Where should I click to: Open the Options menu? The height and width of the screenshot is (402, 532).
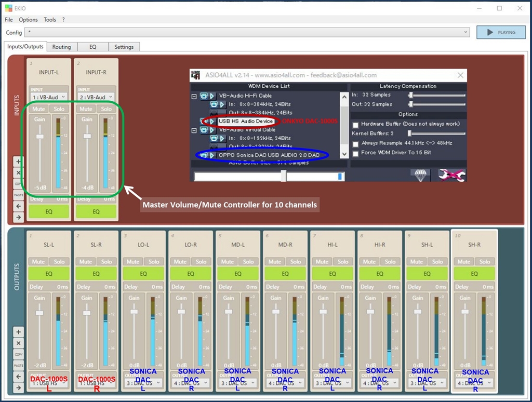coord(28,20)
